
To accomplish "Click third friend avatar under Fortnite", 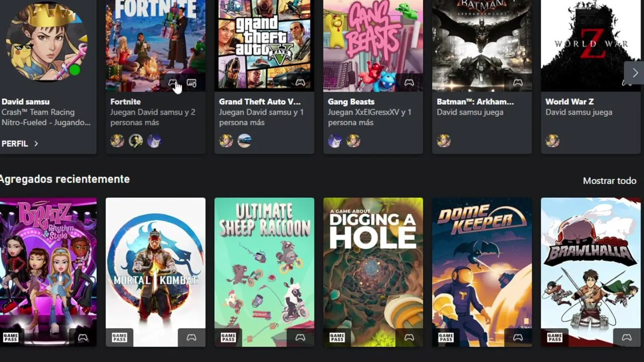I will (x=154, y=141).
